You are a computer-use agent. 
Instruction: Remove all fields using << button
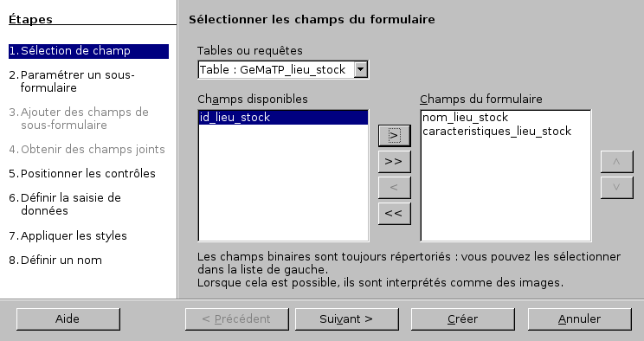395,213
